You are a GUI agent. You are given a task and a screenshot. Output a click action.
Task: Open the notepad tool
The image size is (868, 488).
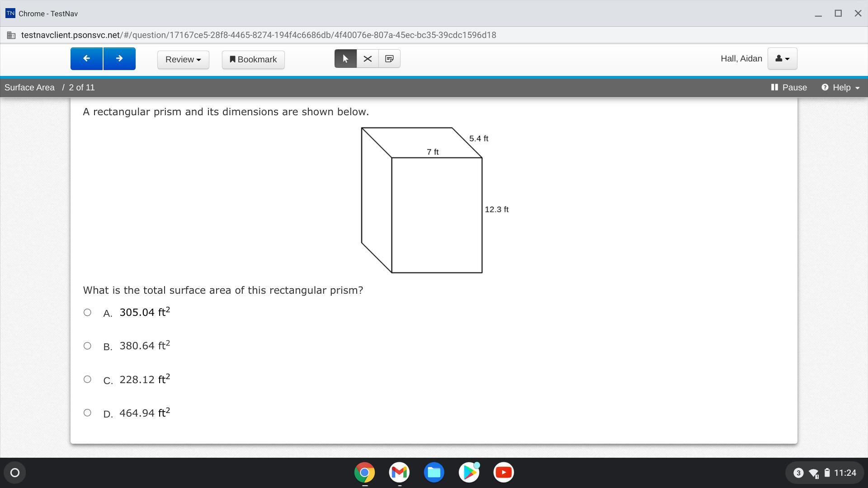pos(389,59)
